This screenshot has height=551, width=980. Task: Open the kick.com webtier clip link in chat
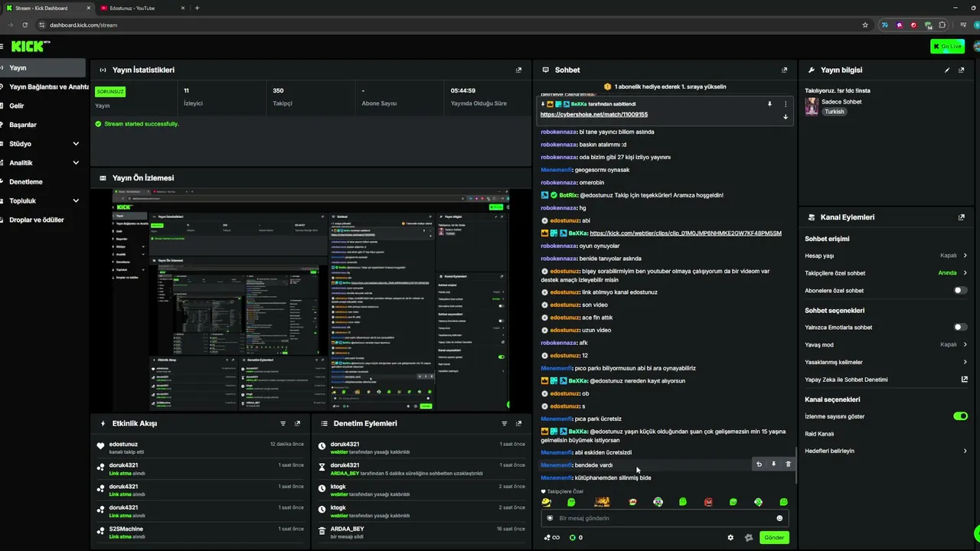pyautogui.click(x=685, y=233)
